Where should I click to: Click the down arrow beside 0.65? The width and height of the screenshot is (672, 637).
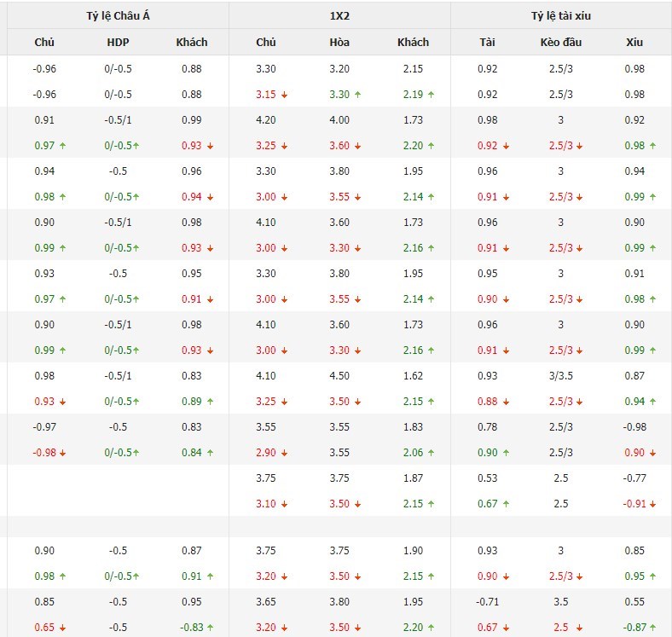62,628
